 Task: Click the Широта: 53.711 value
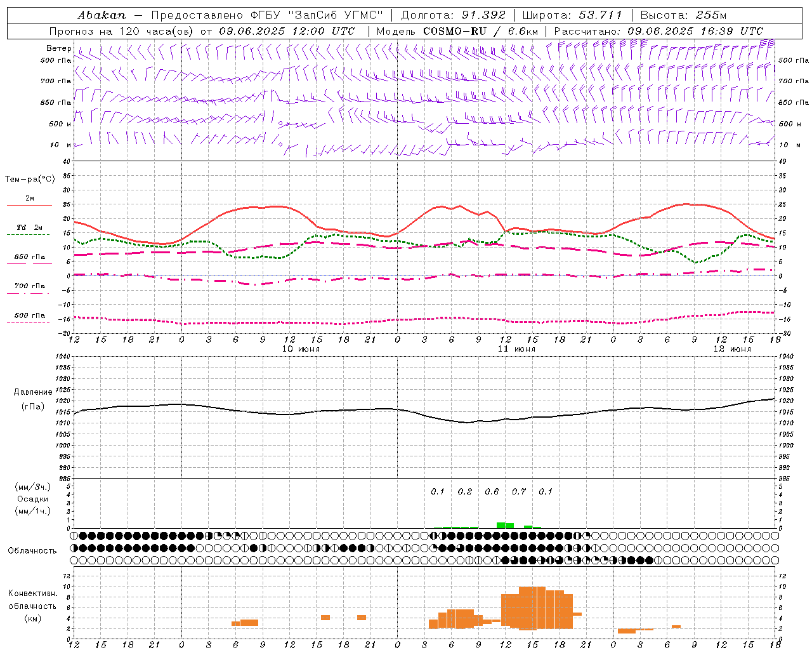click(x=572, y=15)
